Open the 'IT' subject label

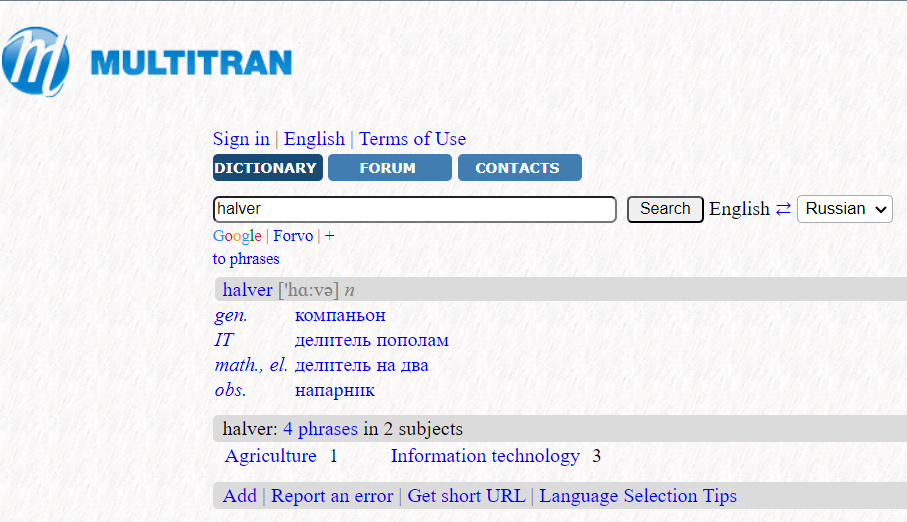pyautogui.click(x=224, y=340)
